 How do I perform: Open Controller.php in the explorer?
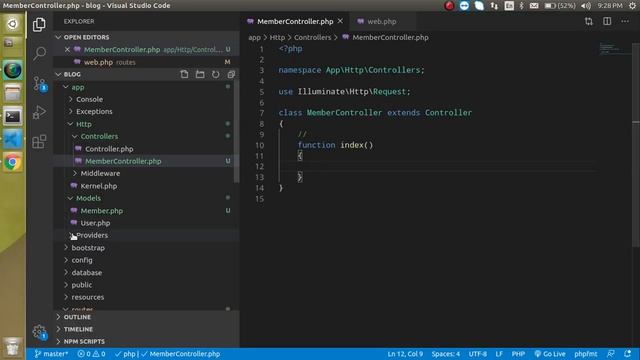109,149
